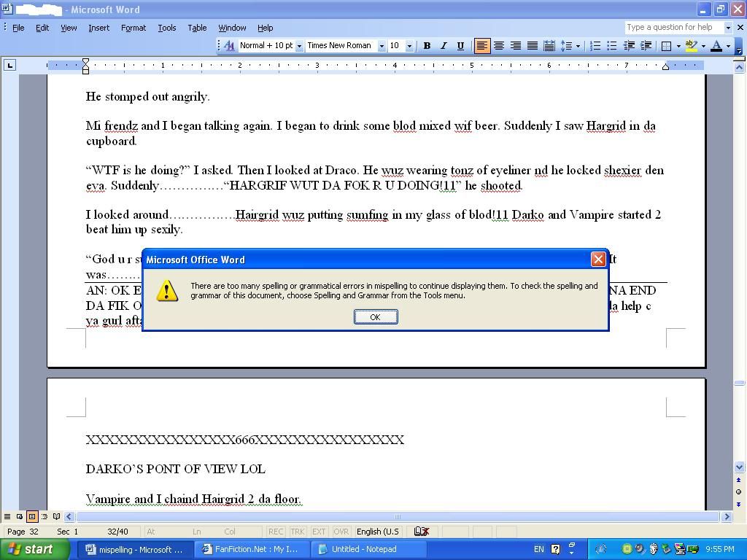Close the Microsoft Office Word dialog
Screen dimensions: 747x560
coord(598,260)
